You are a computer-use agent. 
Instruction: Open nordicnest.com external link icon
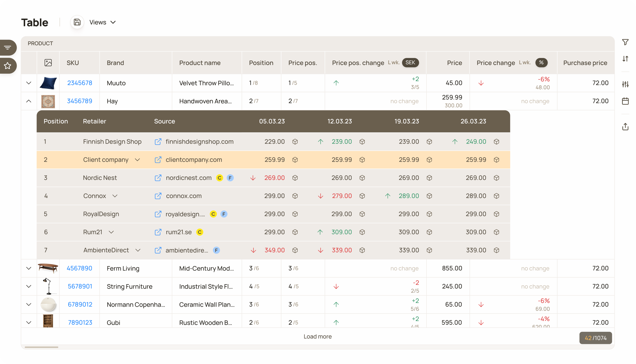[158, 178]
